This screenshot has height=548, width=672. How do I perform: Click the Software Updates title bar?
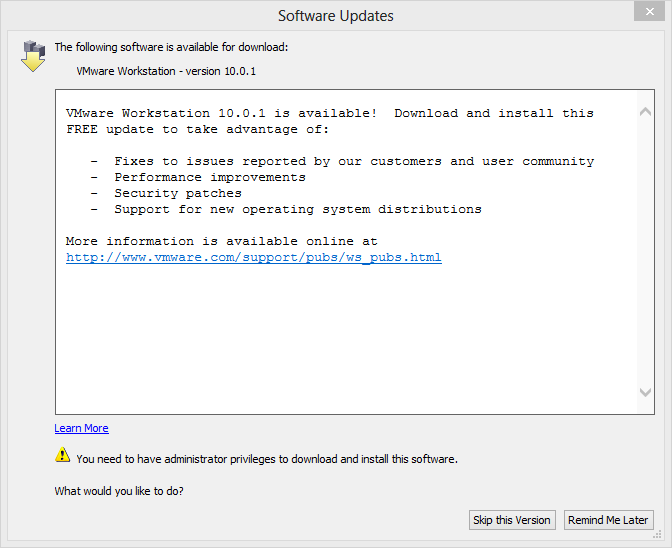tap(336, 15)
